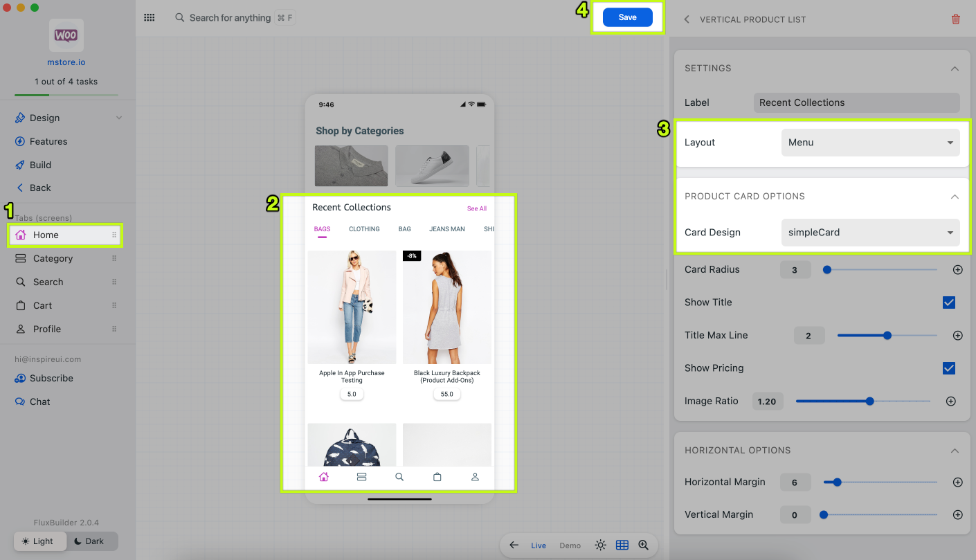The height and width of the screenshot is (560, 976).
Task: Click the red trash delete icon
Action: [x=955, y=19]
